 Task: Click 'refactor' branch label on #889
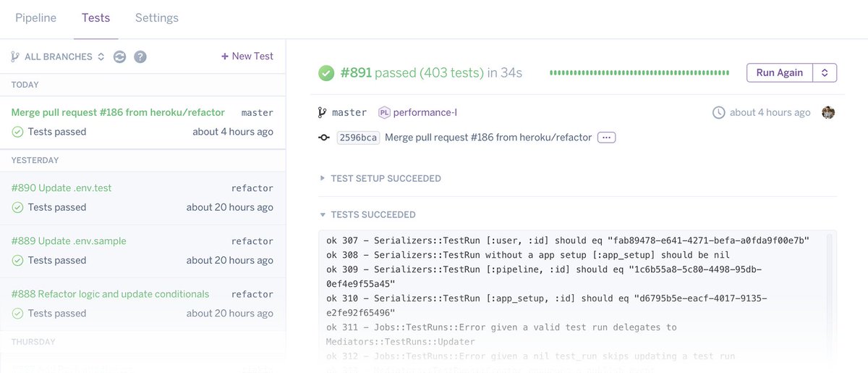[x=252, y=241]
